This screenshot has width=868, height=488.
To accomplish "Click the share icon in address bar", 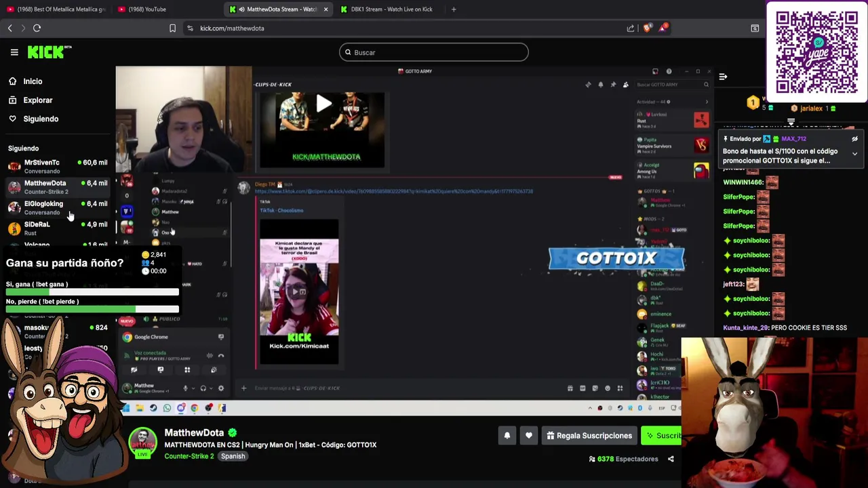I will 631,28.
